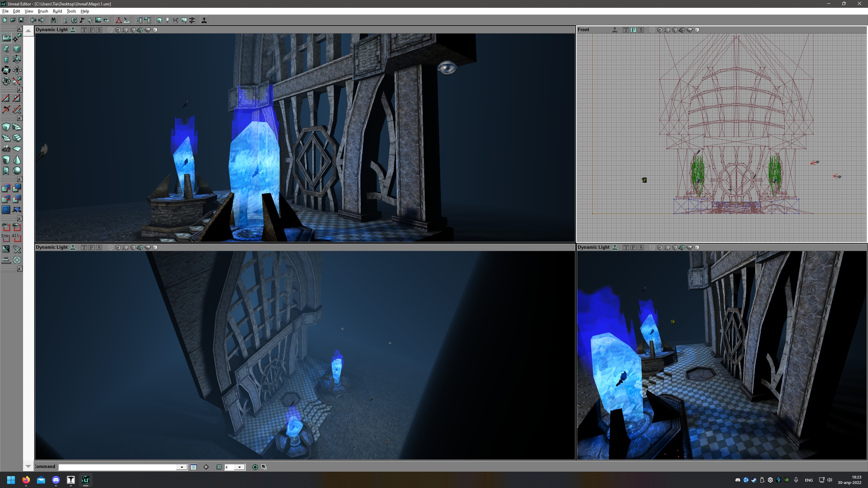Click the Cone brush builder
This screenshot has height=488, width=868.
[x=17, y=160]
